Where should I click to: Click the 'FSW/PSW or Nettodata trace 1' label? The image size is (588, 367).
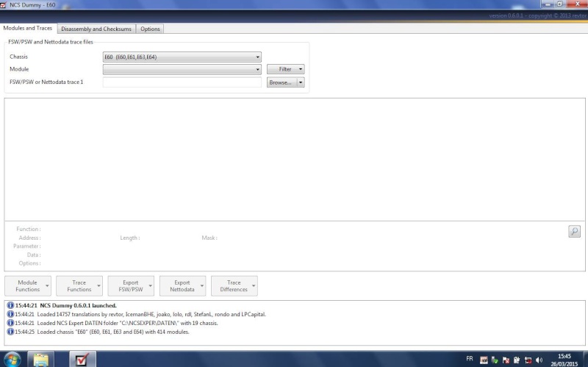46,82
